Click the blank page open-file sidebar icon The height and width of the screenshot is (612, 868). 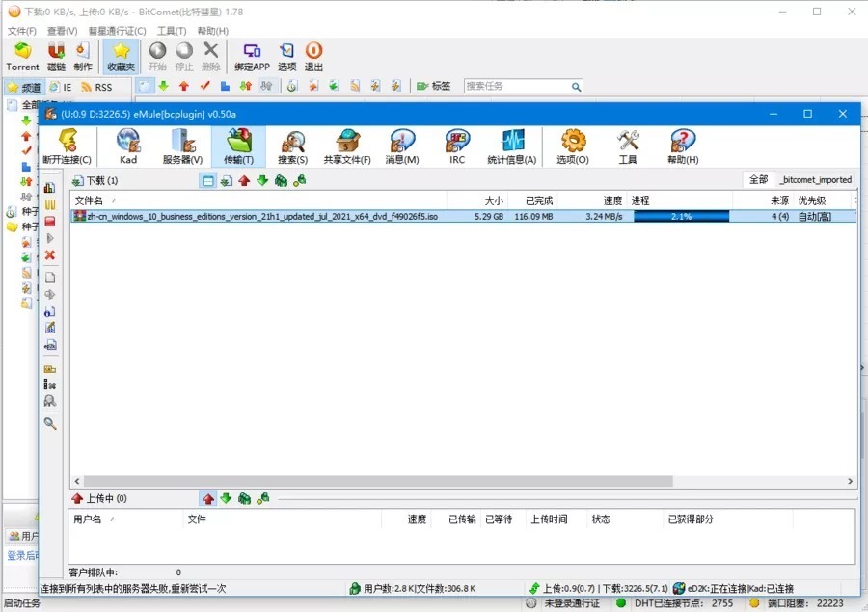pyautogui.click(x=50, y=278)
